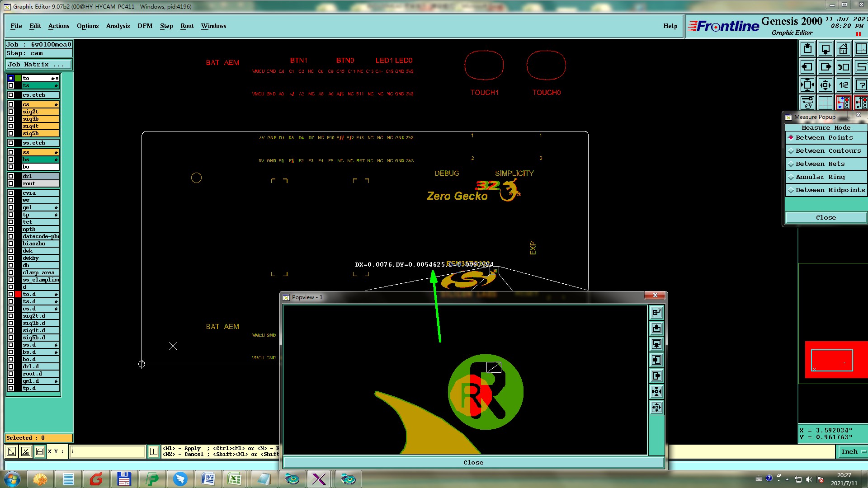This screenshot has width=868, height=488.
Task: Open the Analysis menu
Action: 118,26
